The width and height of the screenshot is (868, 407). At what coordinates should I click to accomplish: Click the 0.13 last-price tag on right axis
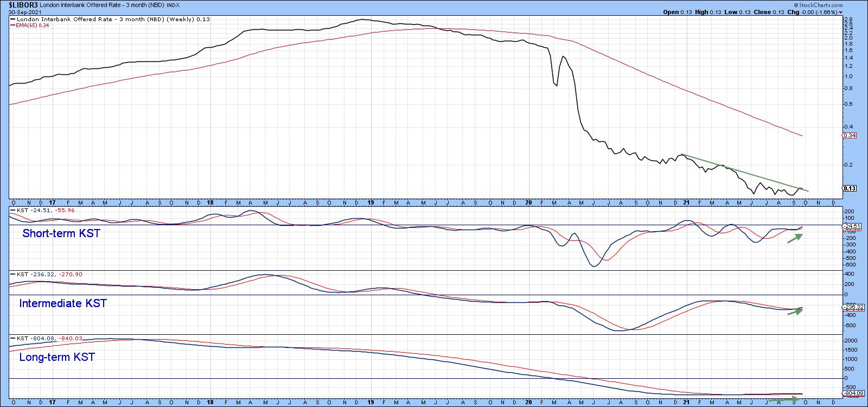[850, 188]
